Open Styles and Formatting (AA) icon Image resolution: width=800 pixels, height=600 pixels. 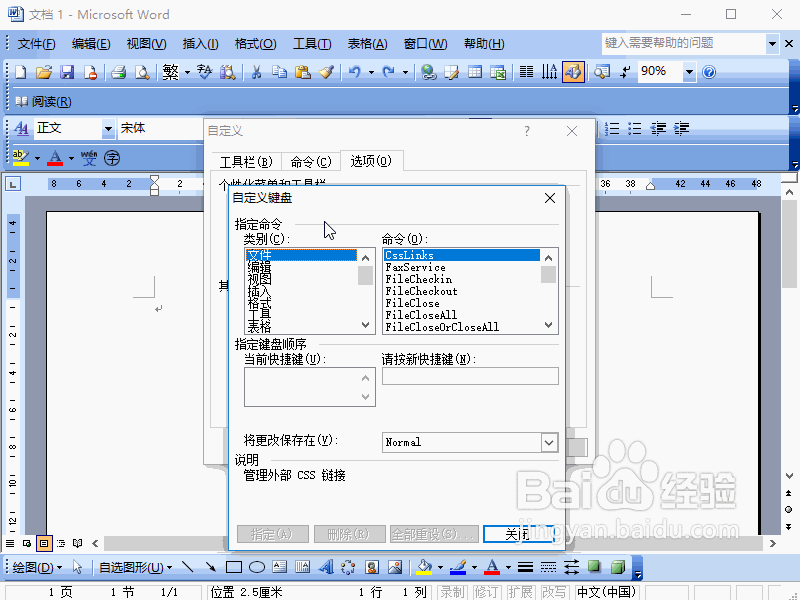tap(21, 128)
